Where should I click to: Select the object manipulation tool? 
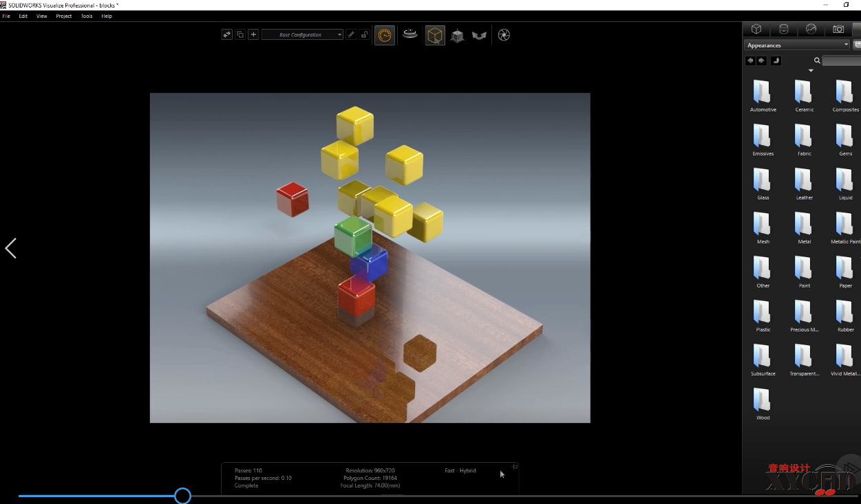click(457, 35)
